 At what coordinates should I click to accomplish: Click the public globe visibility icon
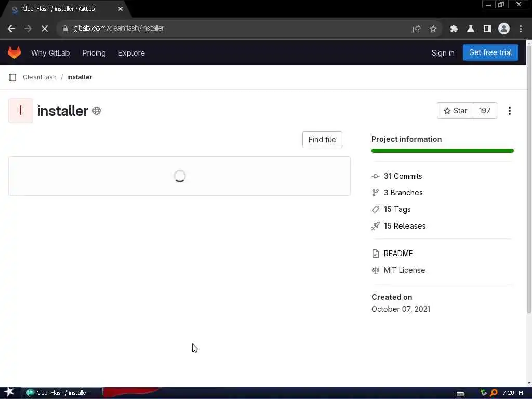(x=97, y=111)
